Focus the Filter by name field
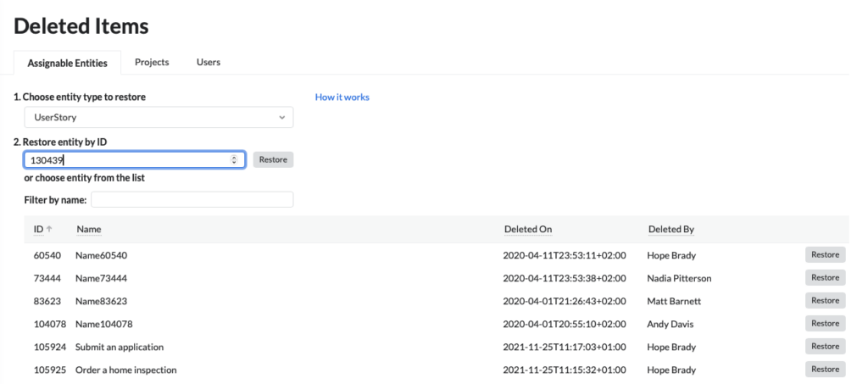Image resolution: width=868 pixels, height=384 pixels. pyautogui.click(x=192, y=200)
